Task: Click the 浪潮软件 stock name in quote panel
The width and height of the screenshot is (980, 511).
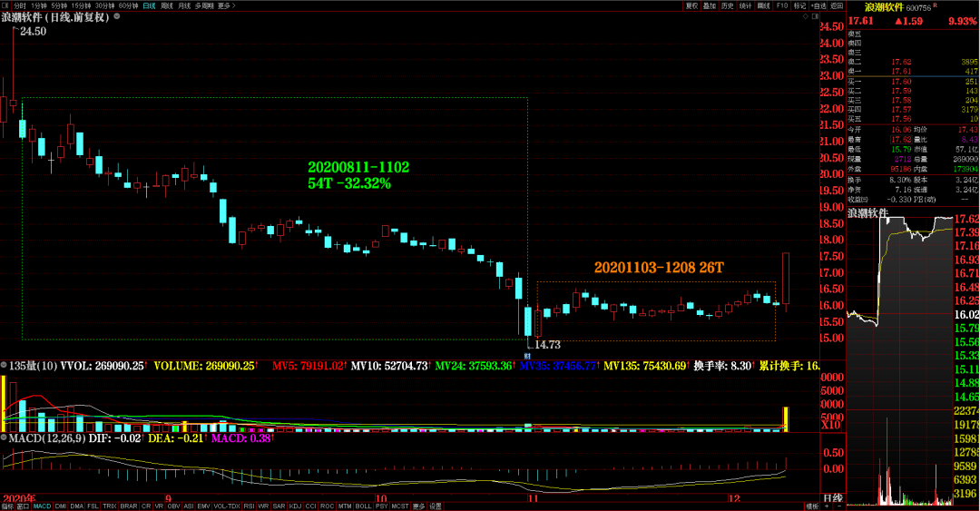Action: point(885,7)
